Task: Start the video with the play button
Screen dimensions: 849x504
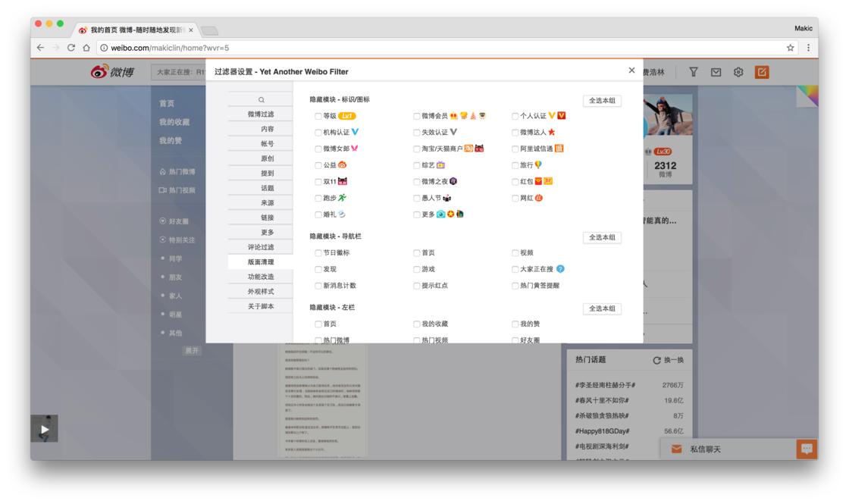Action: coord(45,429)
